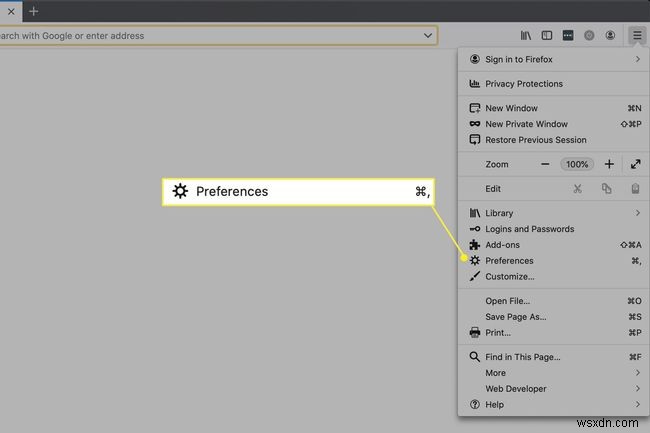650x433 pixels.
Task: Click the magnifier icon beside Find
Action: [x=475, y=357]
